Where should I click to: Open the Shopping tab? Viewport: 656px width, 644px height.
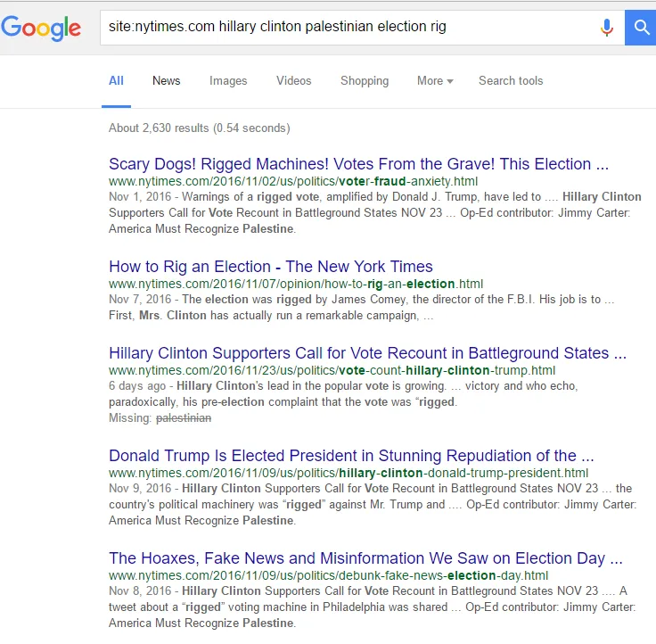click(x=365, y=81)
